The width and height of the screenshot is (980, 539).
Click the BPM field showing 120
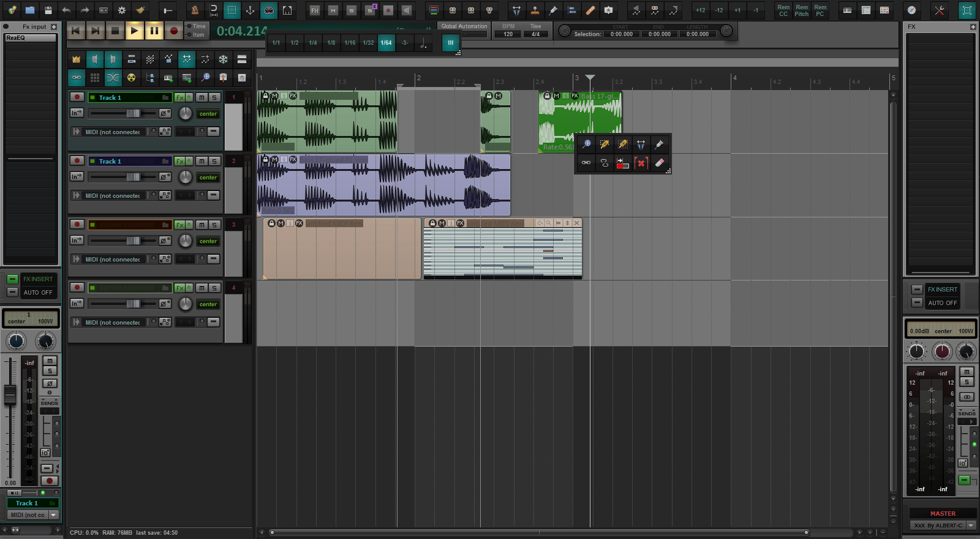tap(508, 34)
